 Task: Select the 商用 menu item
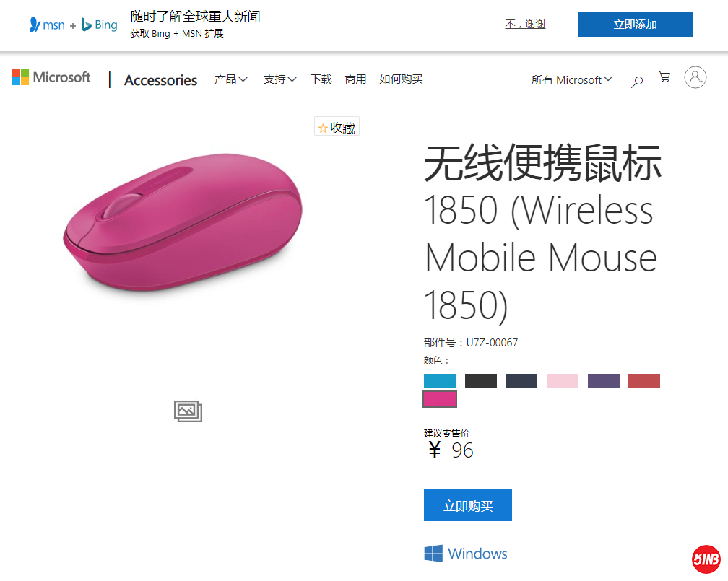[356, 79]
